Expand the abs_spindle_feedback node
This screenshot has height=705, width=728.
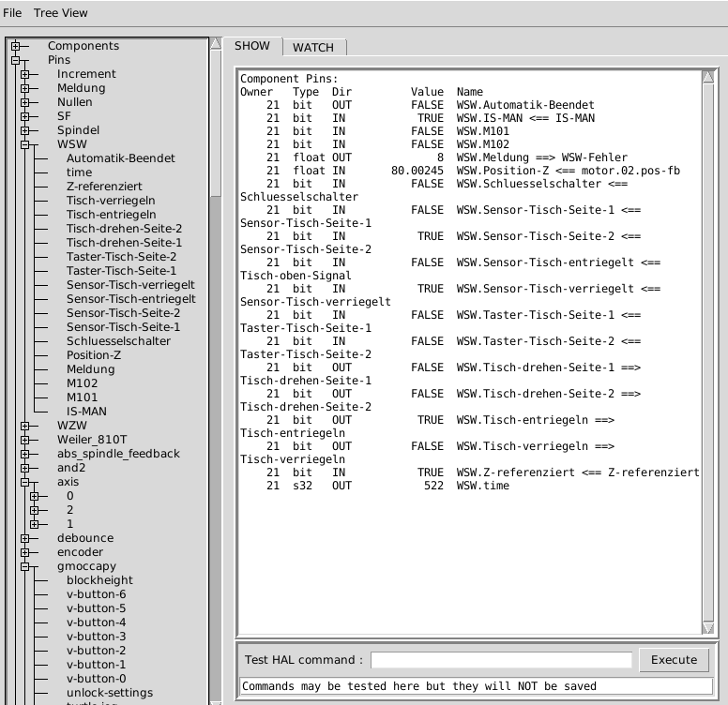pos(24,454)
